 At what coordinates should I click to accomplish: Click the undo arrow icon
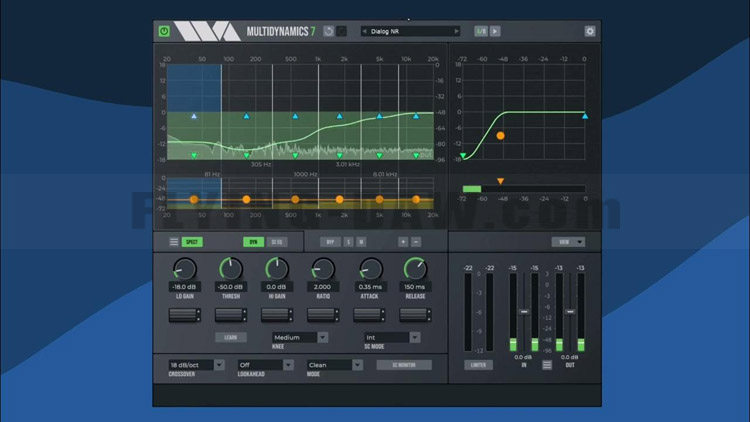pos(329,31)
